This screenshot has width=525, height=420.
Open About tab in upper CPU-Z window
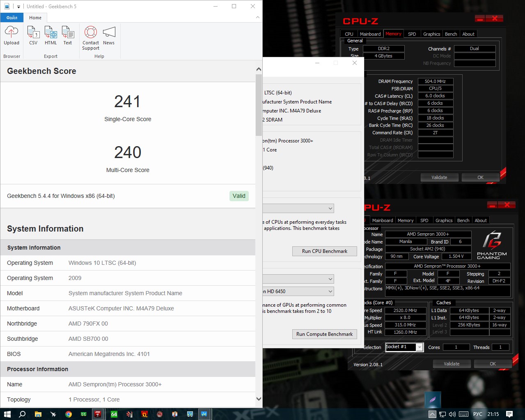pyautogui.click(x=468, y=34)
